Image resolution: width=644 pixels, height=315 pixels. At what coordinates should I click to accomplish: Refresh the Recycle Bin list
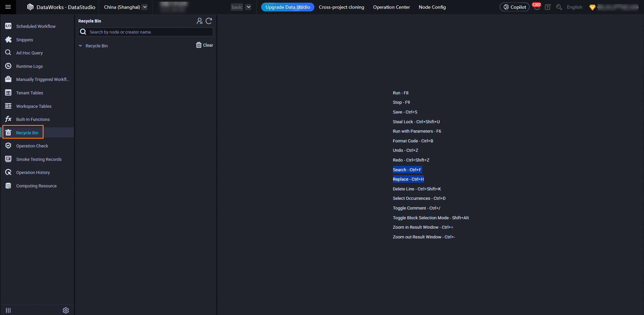point(209,21)
